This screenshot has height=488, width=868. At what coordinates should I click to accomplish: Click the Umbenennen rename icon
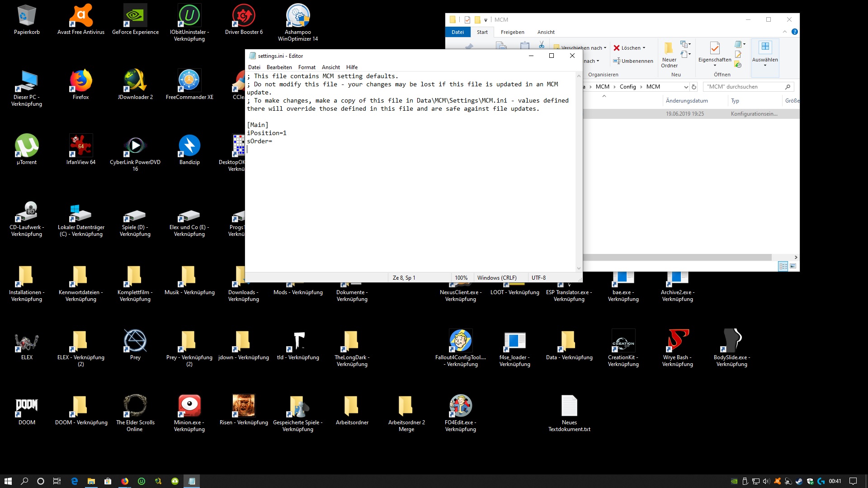(x=617, y=61)
